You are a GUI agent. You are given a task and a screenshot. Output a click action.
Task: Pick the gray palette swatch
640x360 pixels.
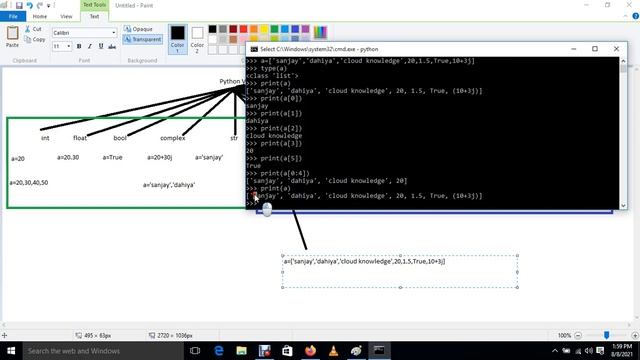223,29
